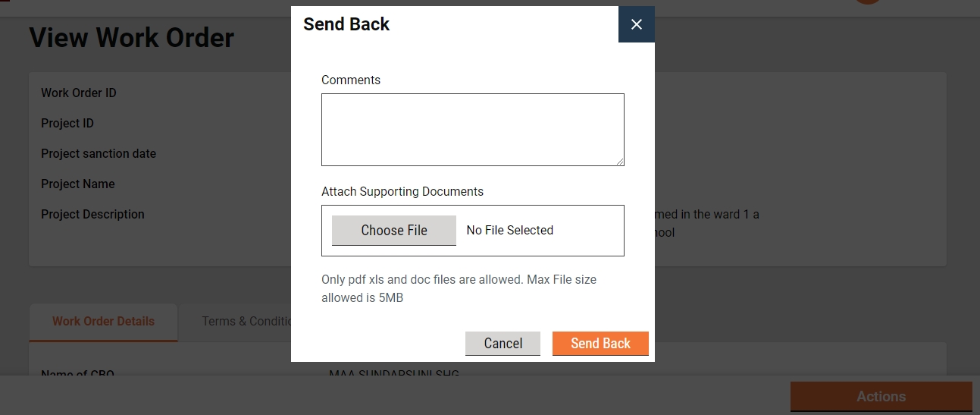Confirm with the orange Send Back button
980x415 pixels.
[x=600, y=344]
